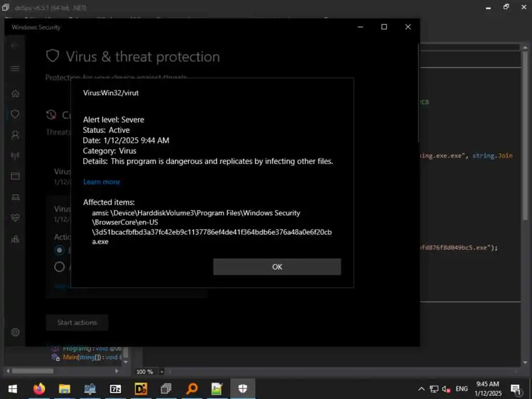Image resolution: width=532 pixels, height=399 pixels.
Task: Open 7-Zip from the taskbar
Action: [x=115, y=389]
